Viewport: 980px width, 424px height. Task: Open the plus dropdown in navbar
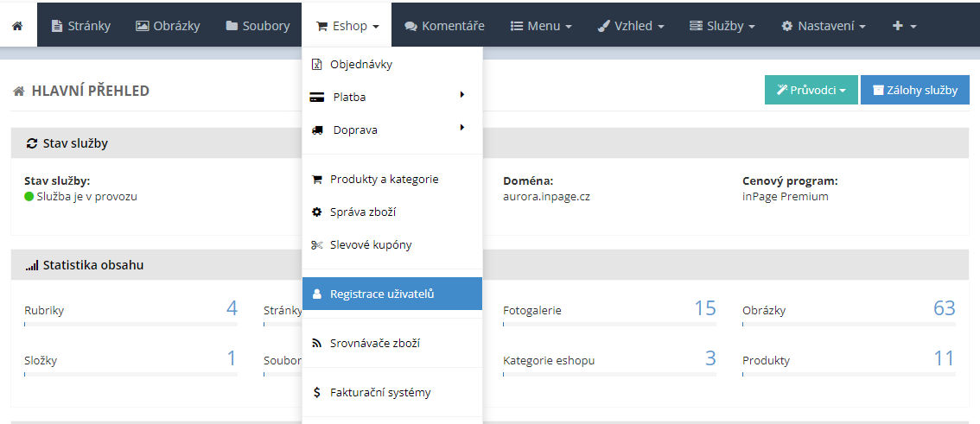point(904,26)
